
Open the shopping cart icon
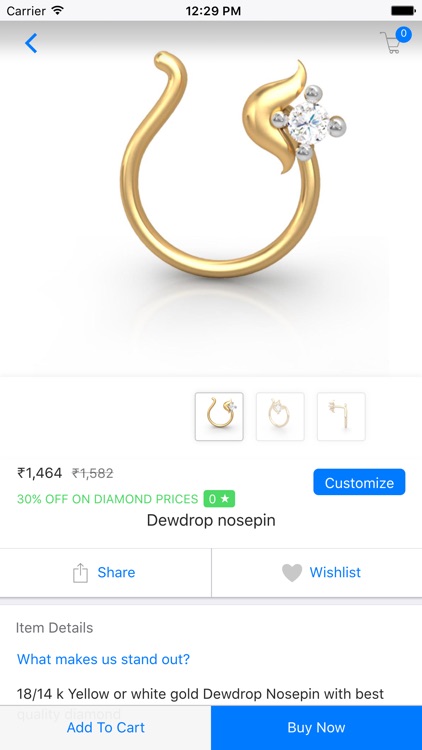click(390, 43)
